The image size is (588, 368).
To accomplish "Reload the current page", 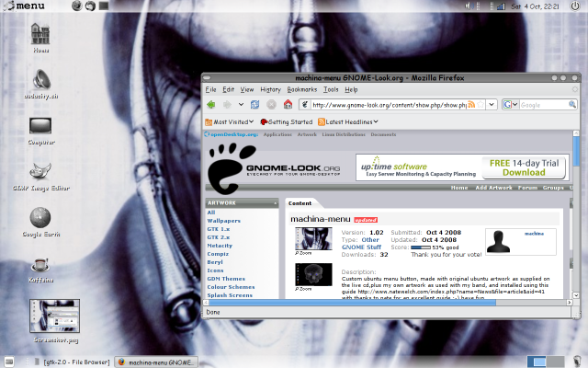I will [255, 104].
